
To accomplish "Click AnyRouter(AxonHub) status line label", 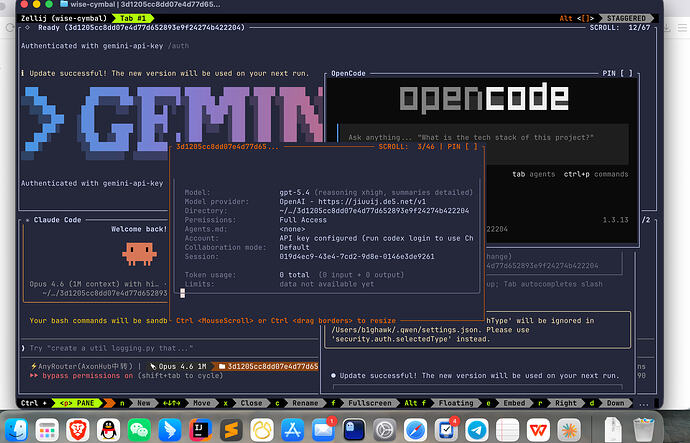I will click(82, 366).
